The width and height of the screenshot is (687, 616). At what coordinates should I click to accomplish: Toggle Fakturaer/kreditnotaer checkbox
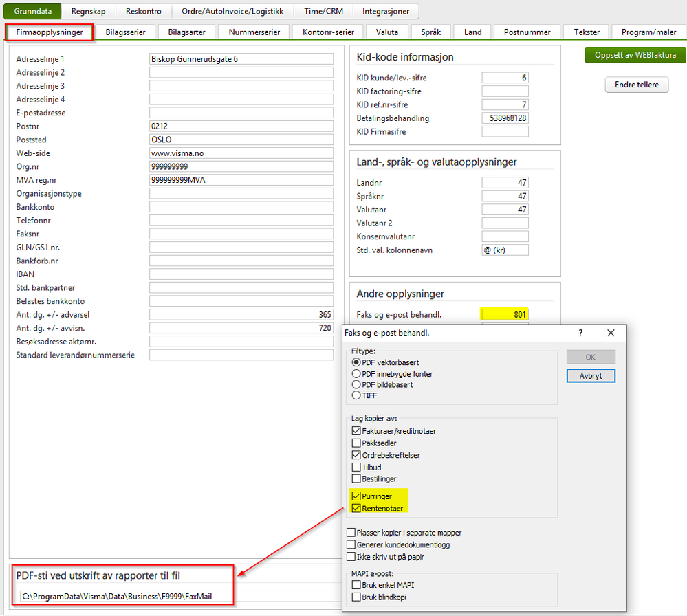point(356,431)
